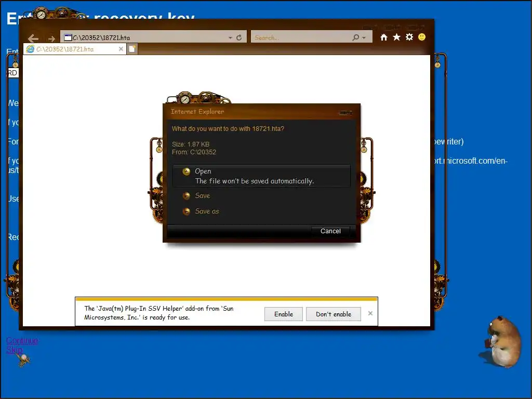Image resolution: width=532 pixels, height=399 pixels.
Task: Click the 'Size: 1.87 KB' text
Action: pyautogui.click(x=190, y=144)
